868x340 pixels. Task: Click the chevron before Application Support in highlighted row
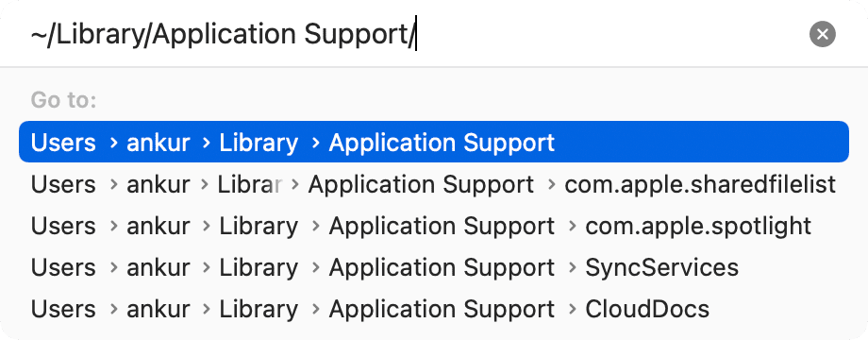[x=316, y=143]
